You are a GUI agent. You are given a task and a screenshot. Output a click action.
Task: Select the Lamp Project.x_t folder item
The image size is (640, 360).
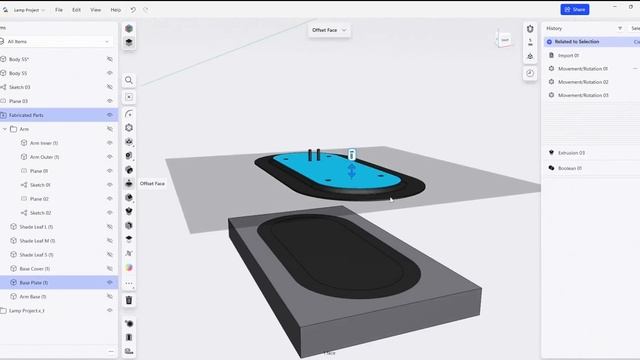[x=27, y=311]
